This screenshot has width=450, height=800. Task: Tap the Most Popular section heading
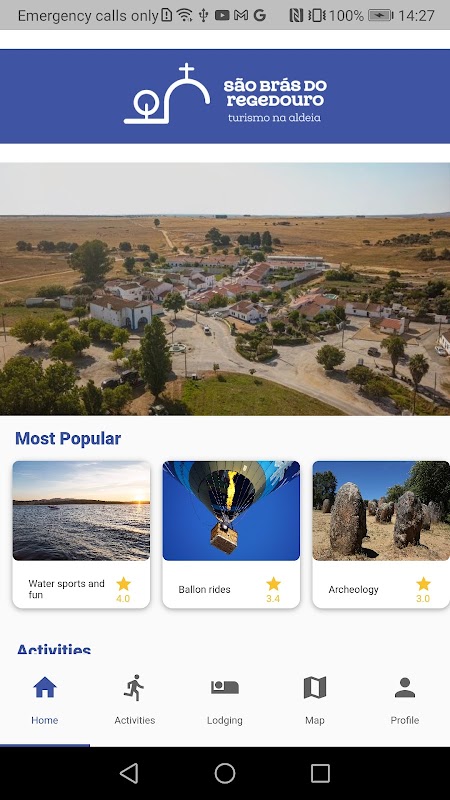click(68, 438)
